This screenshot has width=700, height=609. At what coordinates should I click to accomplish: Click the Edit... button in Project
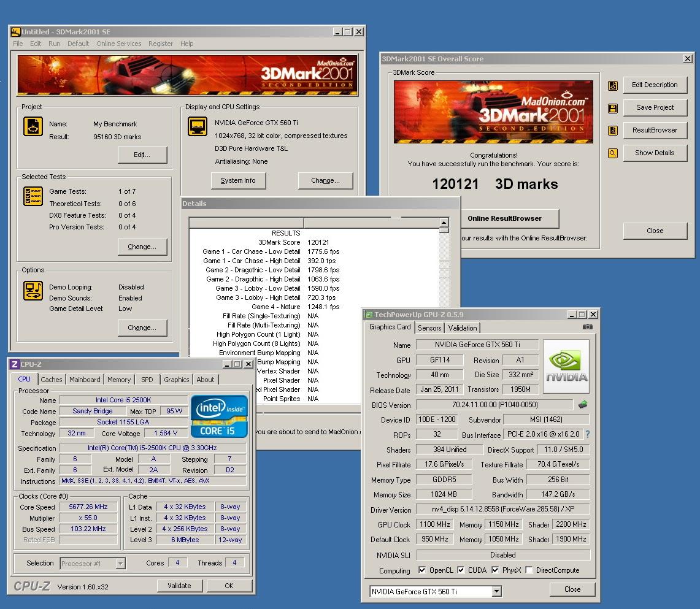pos(142,155)
